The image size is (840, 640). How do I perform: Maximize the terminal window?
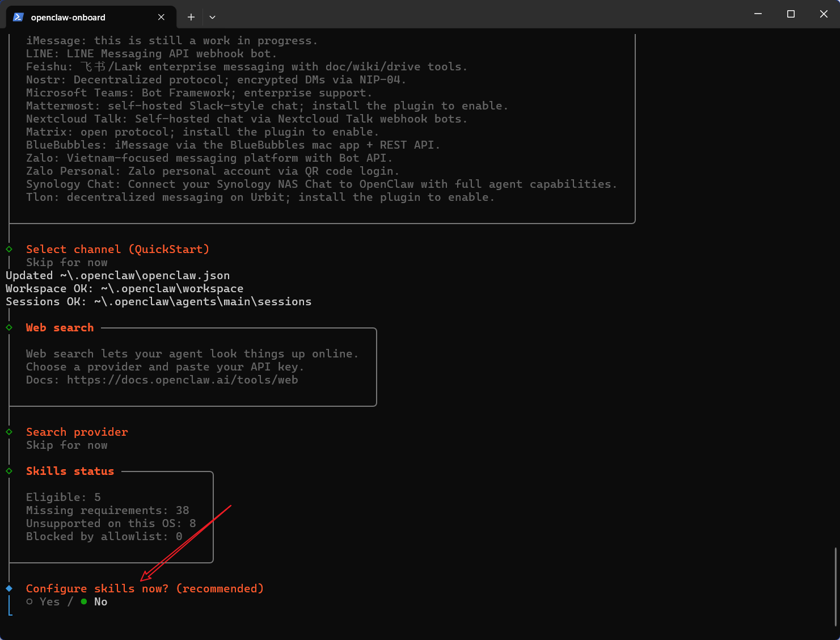coord(791,14)
